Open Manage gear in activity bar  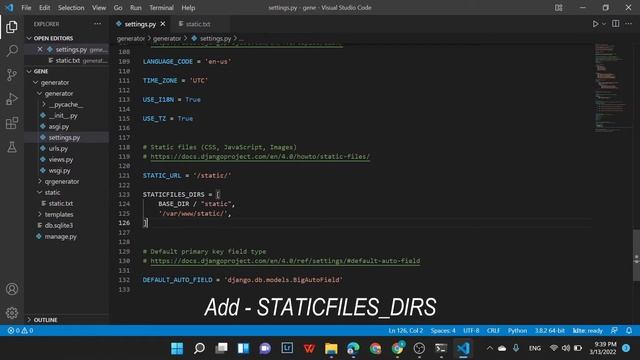pyautogui.click(x=12, y=313)
